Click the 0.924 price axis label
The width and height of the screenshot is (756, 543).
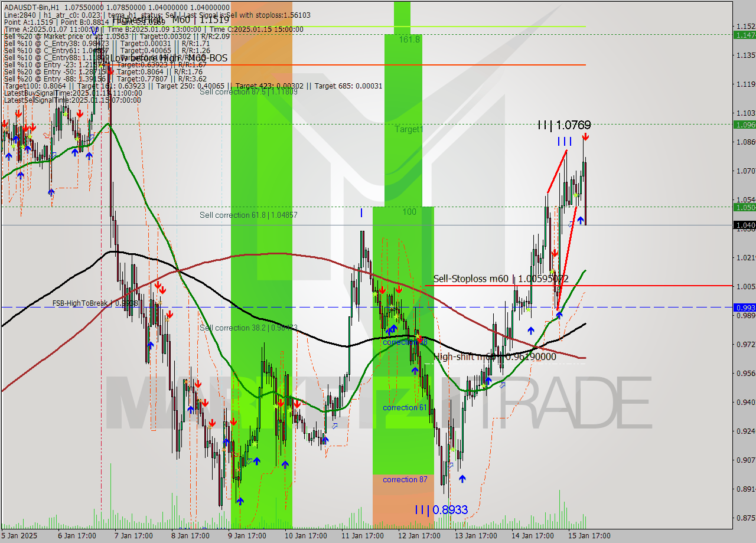pyautogui.click(x=746, y=431)
